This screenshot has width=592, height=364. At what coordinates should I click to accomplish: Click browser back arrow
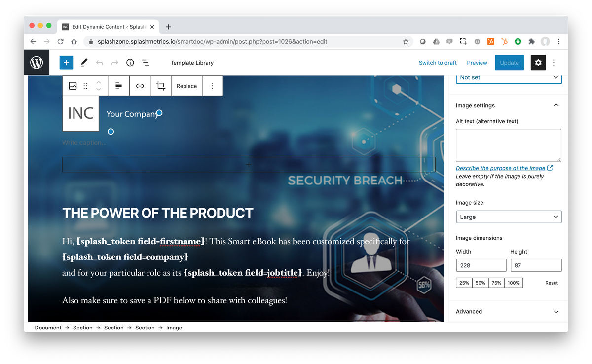coord(33,42)
